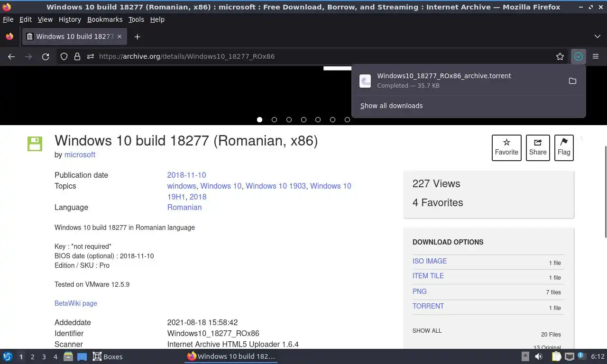Reload the current page

point(46,56)
